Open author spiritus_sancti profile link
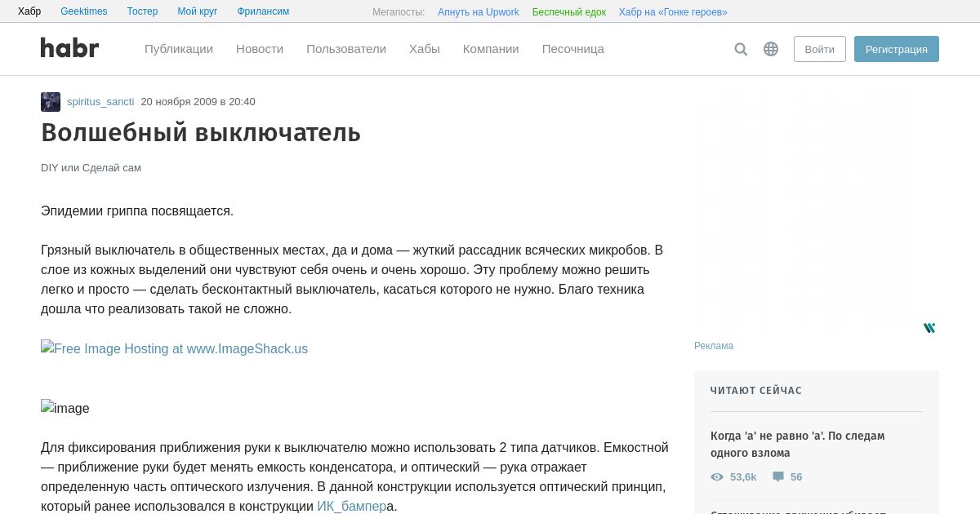Viewport: 980px width, 514px height. [100, 102]
